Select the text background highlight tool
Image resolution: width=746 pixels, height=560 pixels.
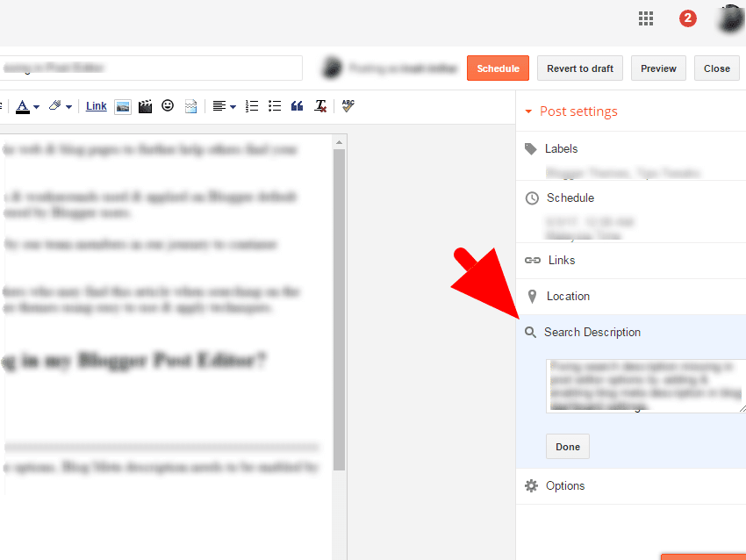pyautogui.click(x=54, y=105)
